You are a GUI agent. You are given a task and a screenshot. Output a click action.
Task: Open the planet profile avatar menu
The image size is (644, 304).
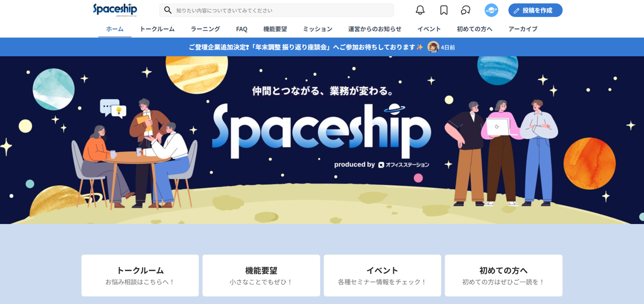point(491,10)
